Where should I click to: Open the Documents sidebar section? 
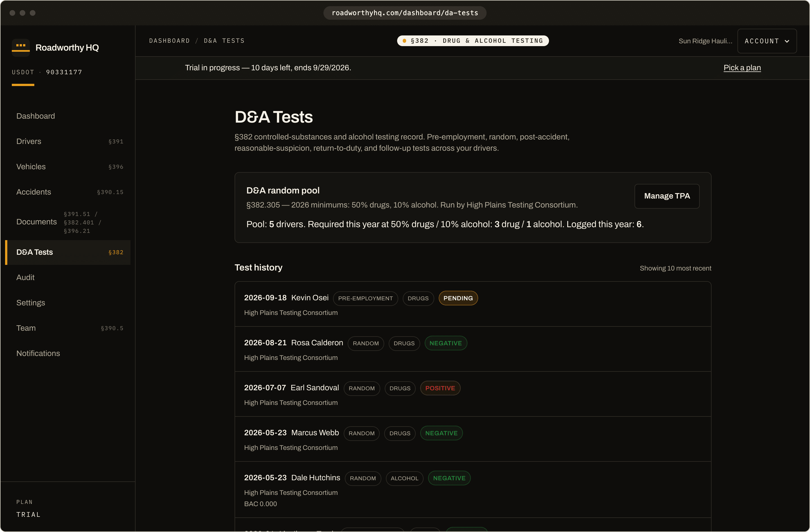(68, 222)
